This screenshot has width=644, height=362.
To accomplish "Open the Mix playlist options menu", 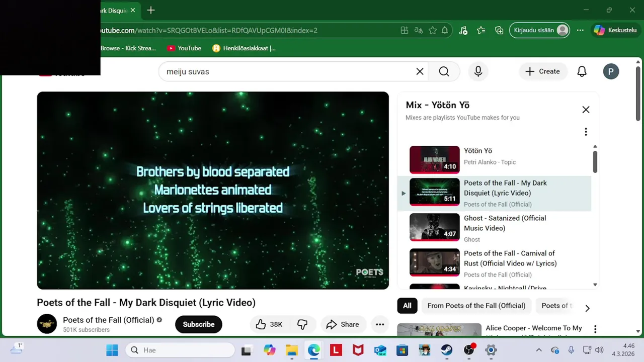I will pos(586,132).
